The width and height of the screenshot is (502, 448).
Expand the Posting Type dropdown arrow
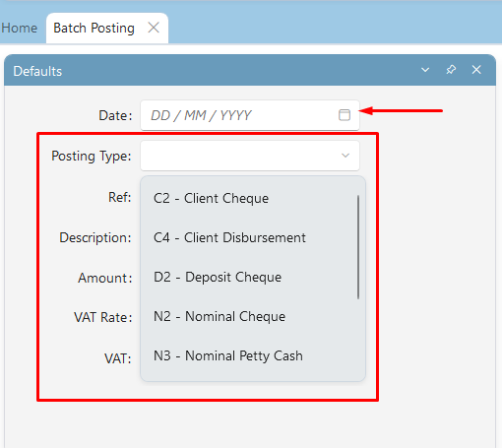click(345, 156)
